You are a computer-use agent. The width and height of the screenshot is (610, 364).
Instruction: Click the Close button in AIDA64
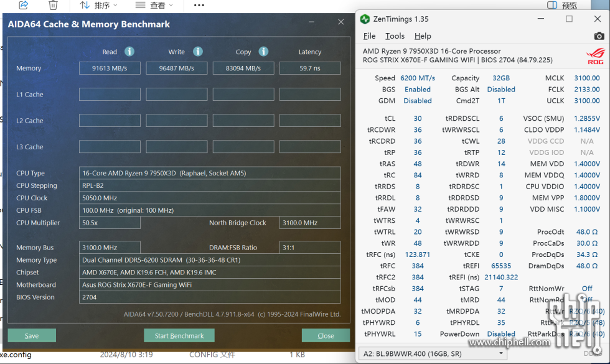click(x=326, y=335)
